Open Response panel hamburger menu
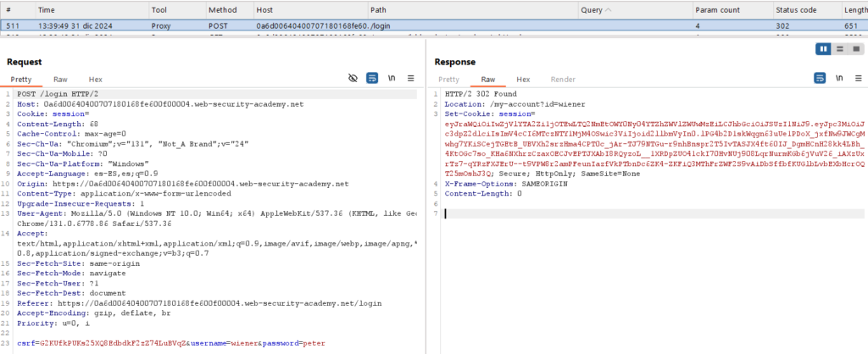The height and width of the screenshot is (354, 868). (x=859, y=79)
